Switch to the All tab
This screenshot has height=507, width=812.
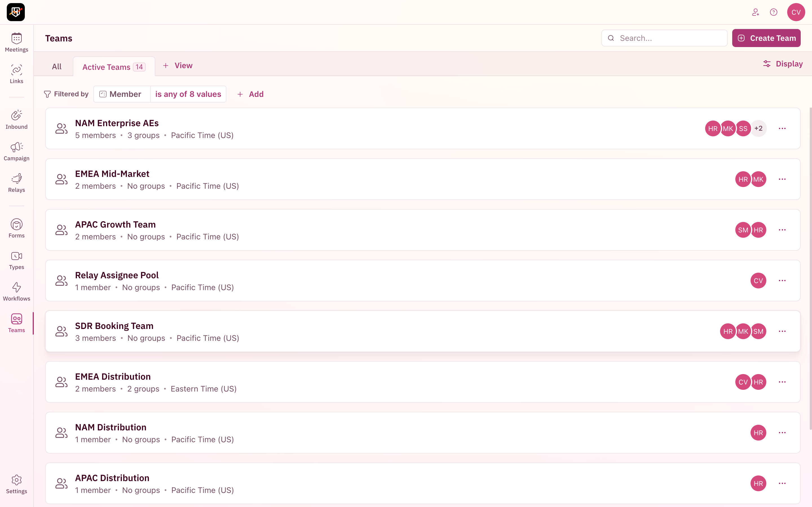tap(57, 66)
